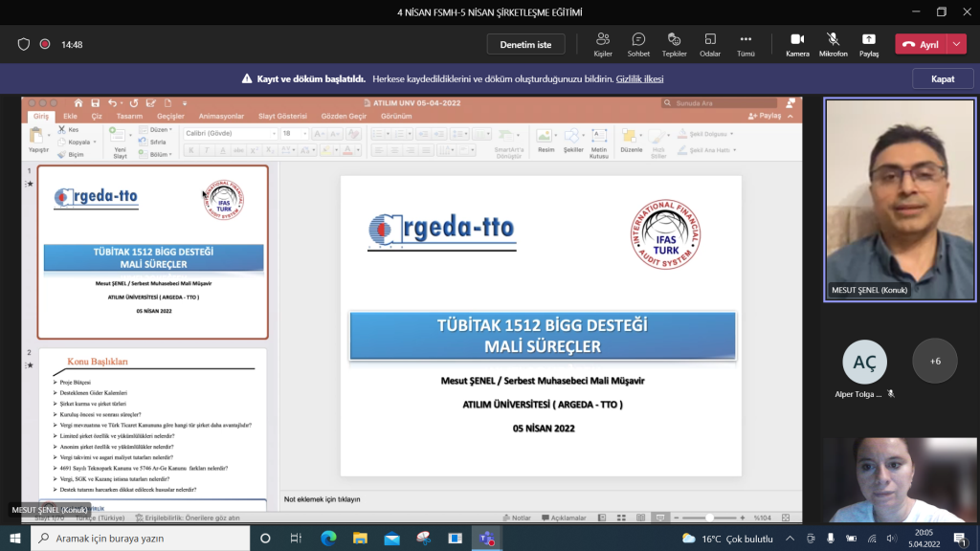Open the Sohbet chat panel
This screenshot has height=551, width=980.
click(x=638, y=44)
